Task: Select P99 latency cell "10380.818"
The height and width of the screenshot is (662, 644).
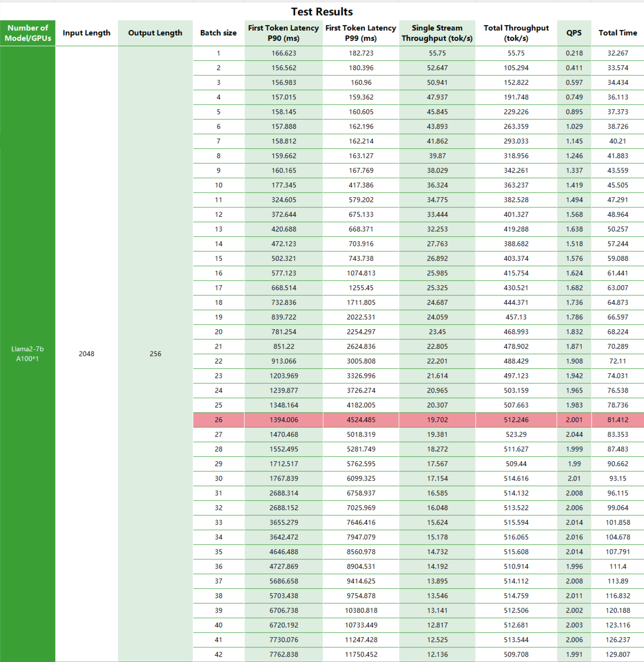Action: (x=361, y=611)
